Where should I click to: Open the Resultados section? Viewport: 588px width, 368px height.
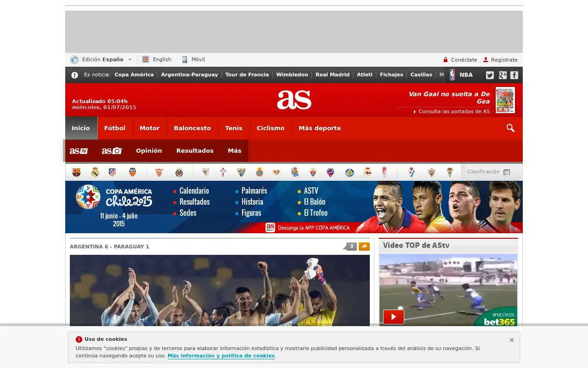point(195,151)
